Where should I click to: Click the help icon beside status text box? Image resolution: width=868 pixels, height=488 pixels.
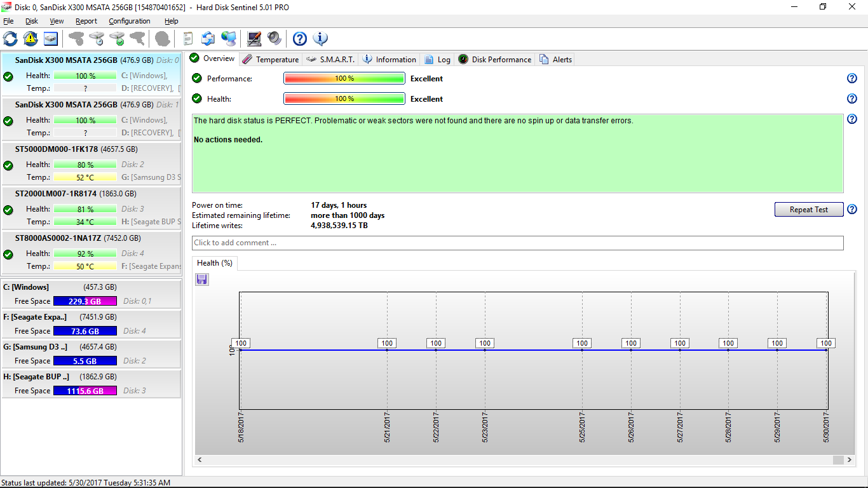coord(852,119)
